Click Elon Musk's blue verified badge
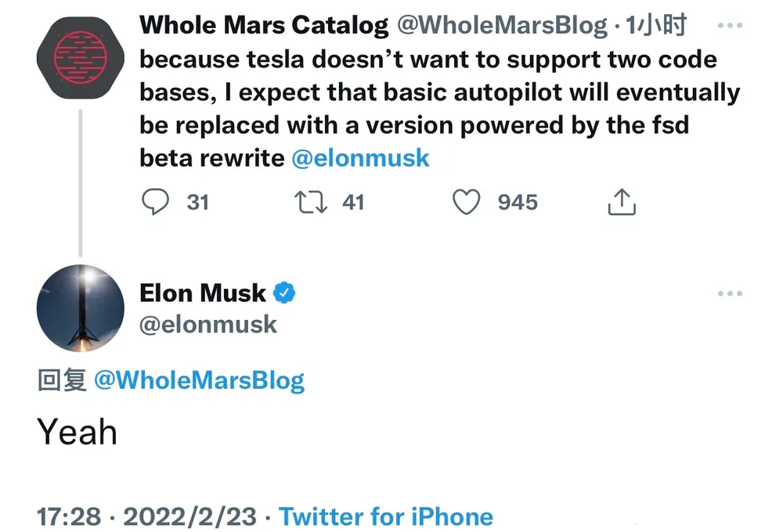The width and height of the screenshot is (783, 532). (x=284, y=293)
